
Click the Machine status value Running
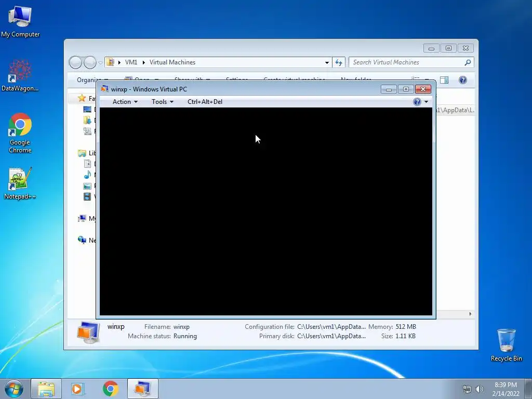(185, 336)
